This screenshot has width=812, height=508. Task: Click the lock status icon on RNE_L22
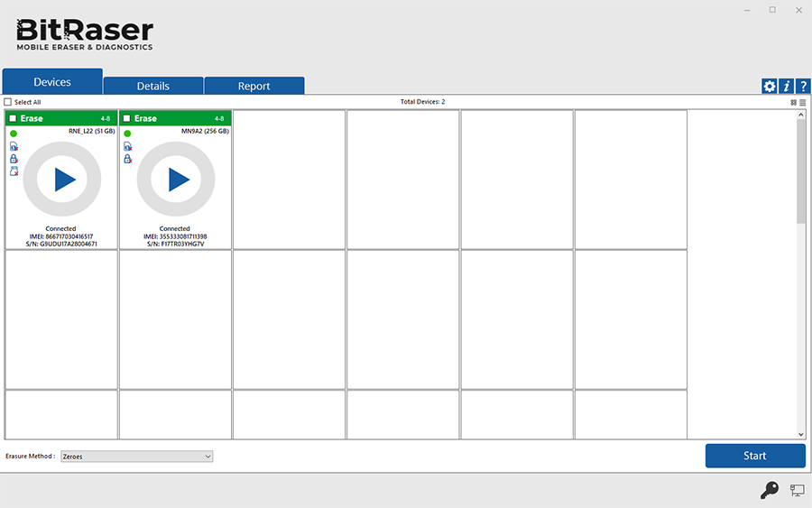14,159
